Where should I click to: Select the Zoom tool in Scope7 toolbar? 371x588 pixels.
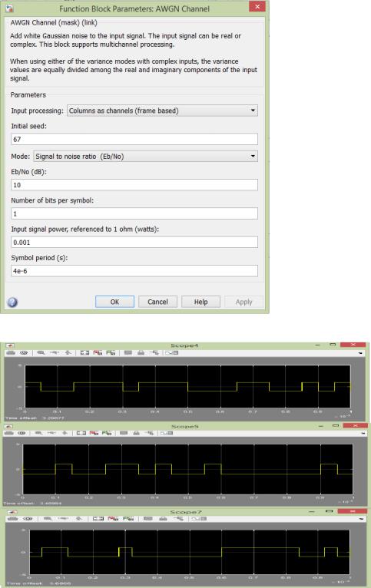48,519
